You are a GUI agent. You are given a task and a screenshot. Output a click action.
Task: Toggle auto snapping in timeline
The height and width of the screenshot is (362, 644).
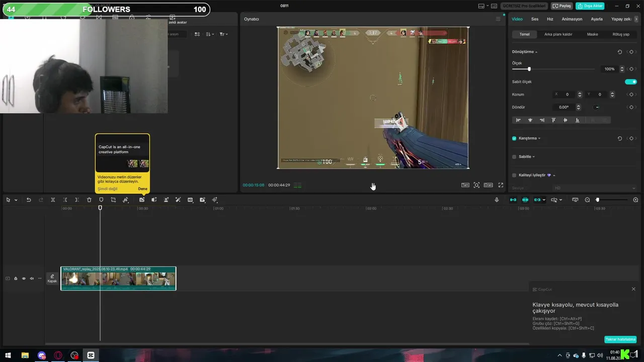[x=525, y=200]
